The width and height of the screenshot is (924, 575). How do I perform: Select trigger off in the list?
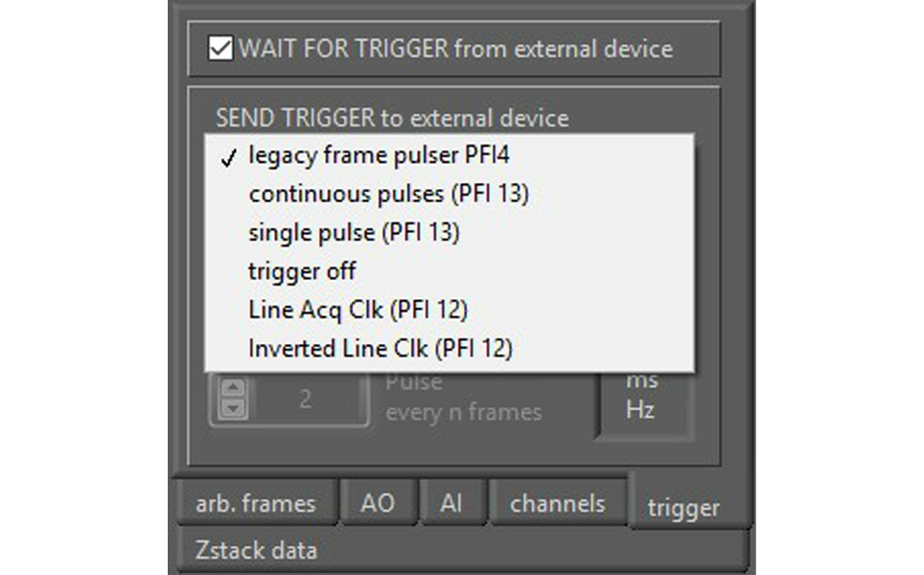coord(302,271)
